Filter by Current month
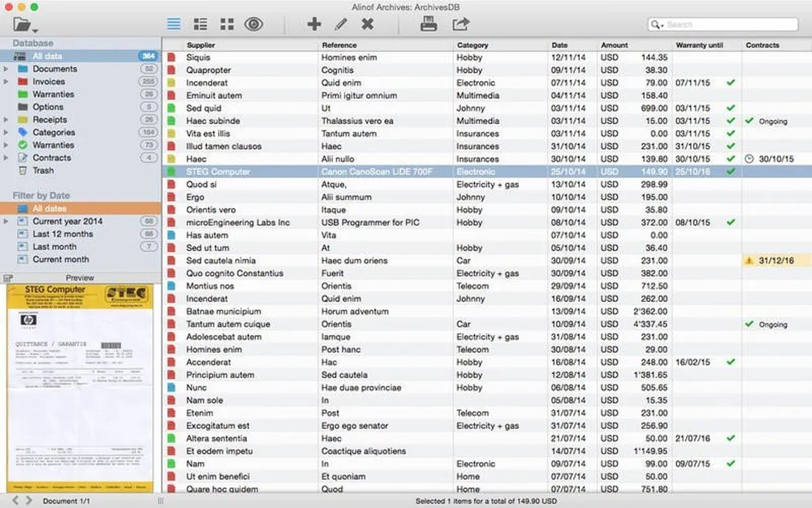812x508 pixels. (81, 259)
